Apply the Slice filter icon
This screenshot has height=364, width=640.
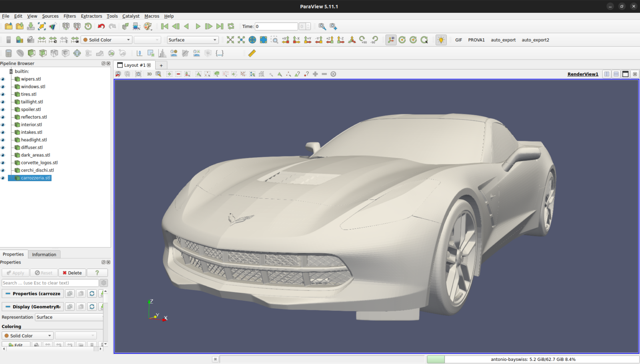[42, 53]
